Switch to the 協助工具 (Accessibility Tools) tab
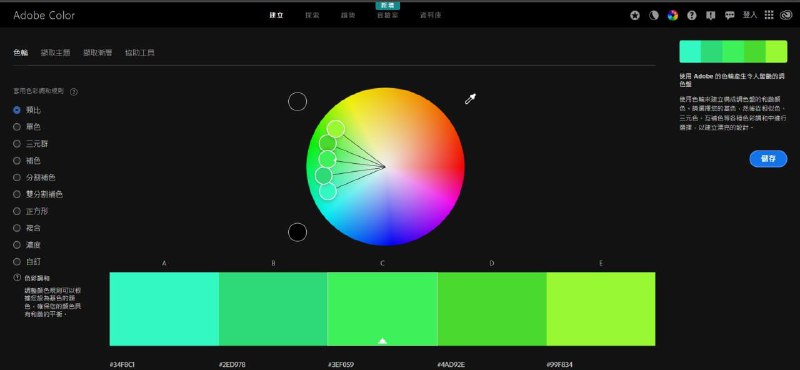800x370 pixels. (x=140, y=53)
